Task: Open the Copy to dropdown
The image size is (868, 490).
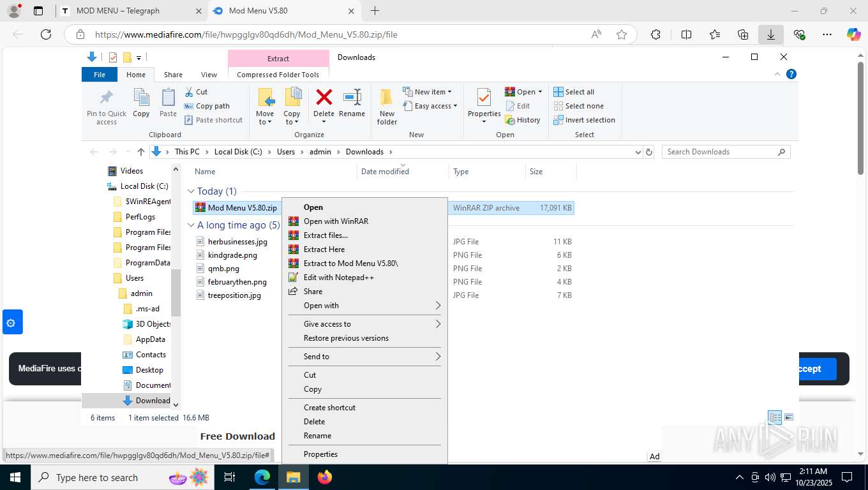Action: pos(292,107)
